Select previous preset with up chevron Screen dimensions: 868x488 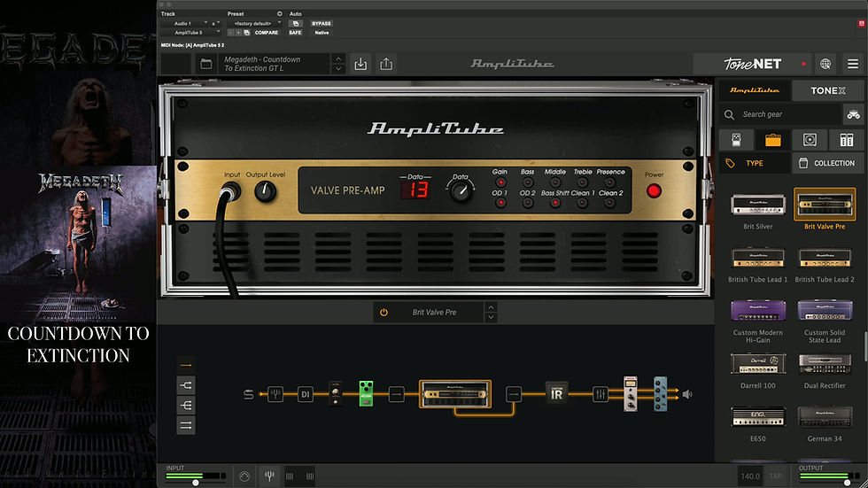coord(338,59)
